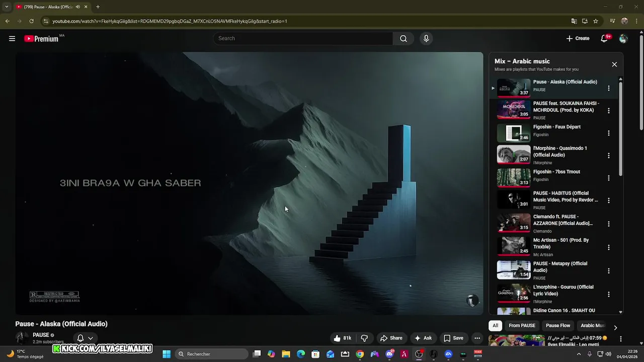Viewport: 644px width, 362px height.
Task: Focus the YouTube search field
Action: [x=303, y=39]
